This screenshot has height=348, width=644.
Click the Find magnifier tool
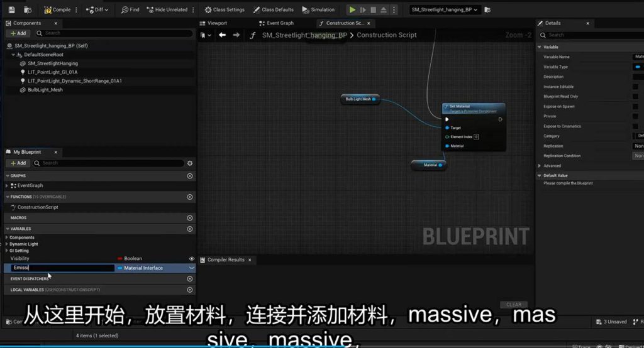point(130,9)
